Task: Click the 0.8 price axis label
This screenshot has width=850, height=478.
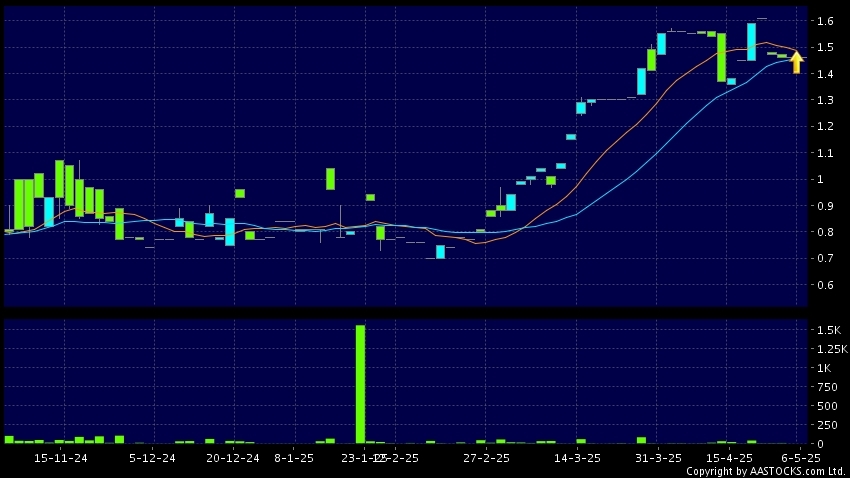Action: click(x=825, y=232)
